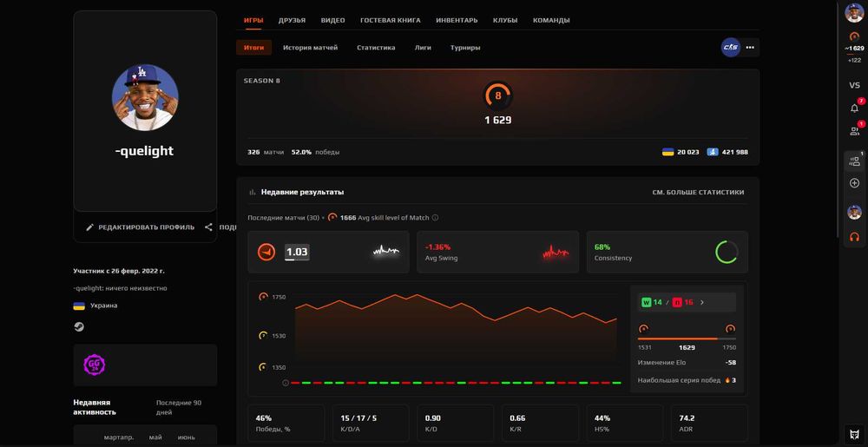Select the Итоги sub-tab
This screenshot has width=868, height=447.
click(x=254, y=48)
